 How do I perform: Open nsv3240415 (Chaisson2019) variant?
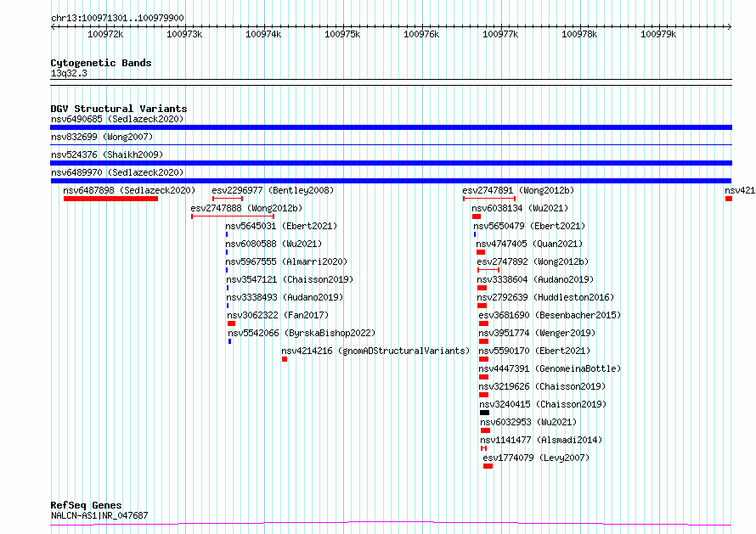tap(543, 404)
